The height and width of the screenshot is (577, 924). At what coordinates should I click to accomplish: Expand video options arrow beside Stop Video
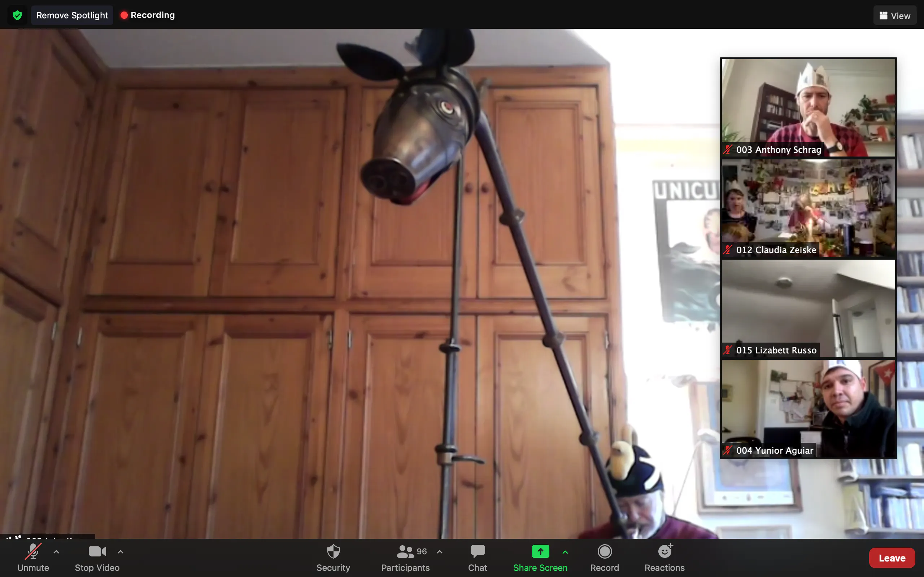(x=121, y=552)
